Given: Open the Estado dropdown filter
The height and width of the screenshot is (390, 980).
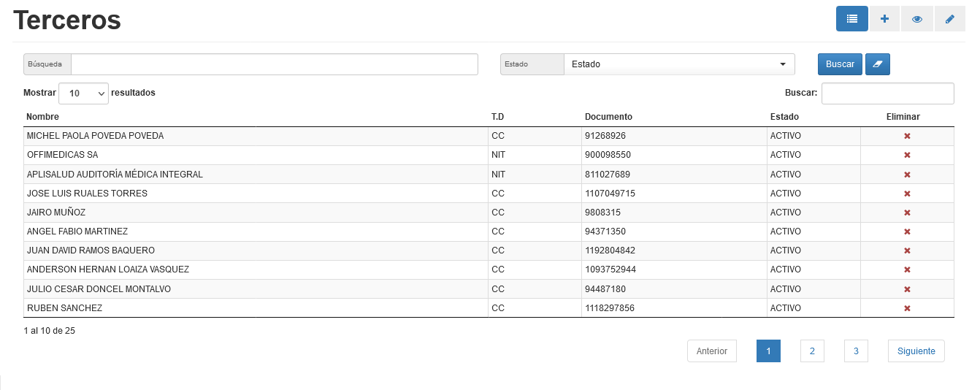Looking at the screenshot, I should pos(679,64).
